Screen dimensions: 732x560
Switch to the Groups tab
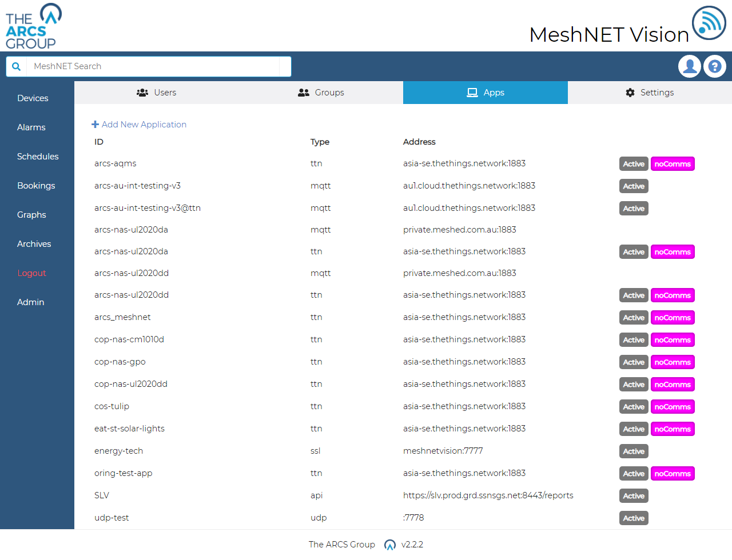pyautogui.click(x=321, y=93)
